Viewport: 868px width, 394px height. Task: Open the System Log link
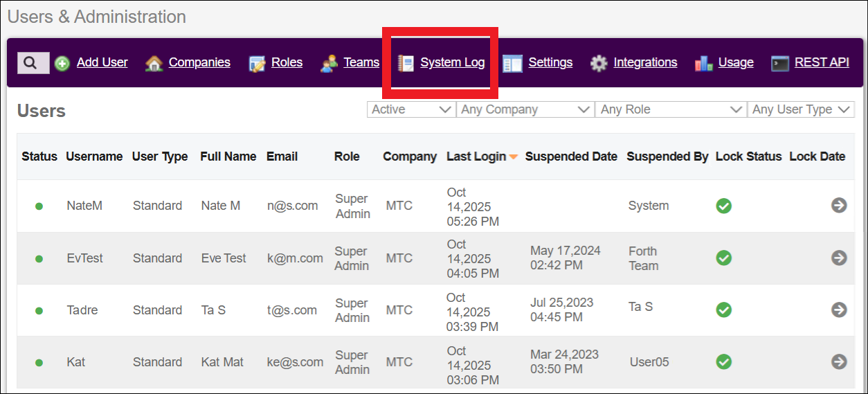[453, 62]
